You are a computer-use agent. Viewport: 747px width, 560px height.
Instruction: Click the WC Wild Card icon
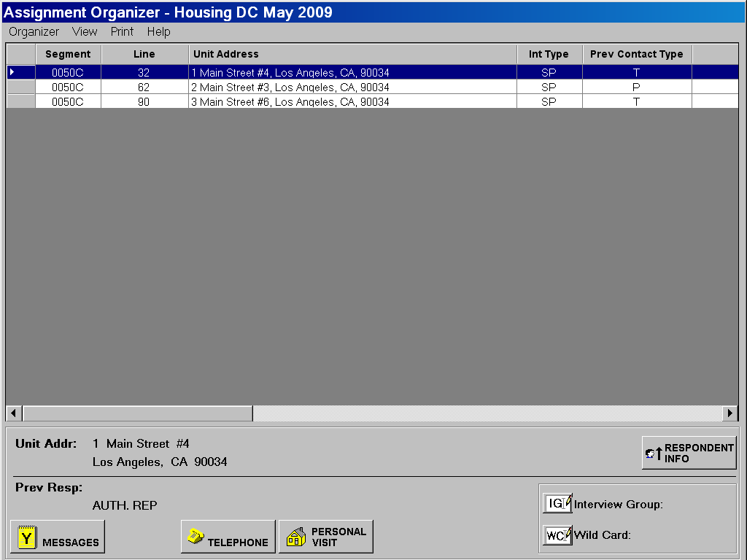click(x=557, y=535)
